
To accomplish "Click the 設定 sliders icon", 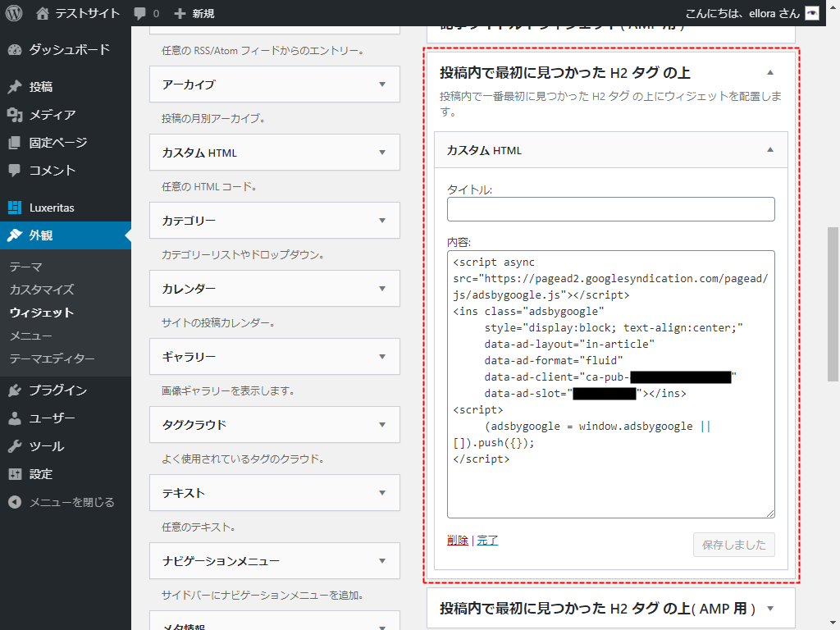I will [x=15, y=474].
